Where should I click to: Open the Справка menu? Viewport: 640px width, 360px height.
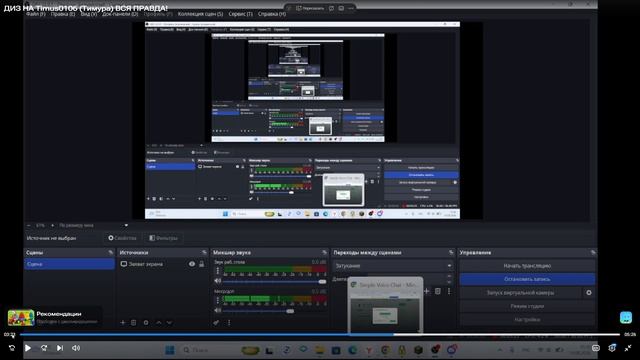tap(272, 14)
